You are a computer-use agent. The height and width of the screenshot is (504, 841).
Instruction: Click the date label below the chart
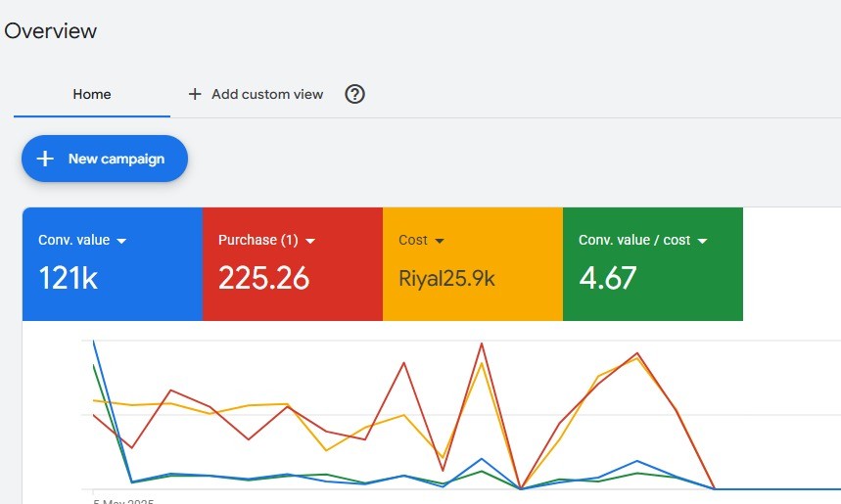coord(122,501)
